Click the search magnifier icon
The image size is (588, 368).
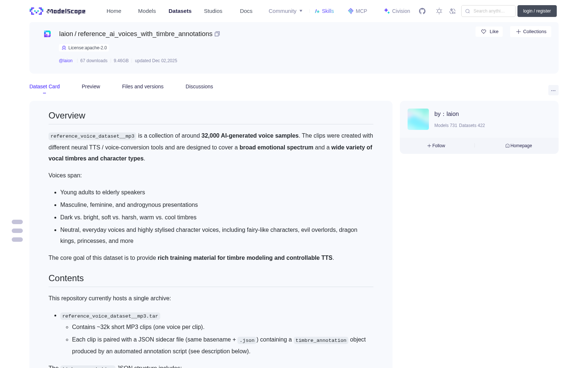pos(467,11)
